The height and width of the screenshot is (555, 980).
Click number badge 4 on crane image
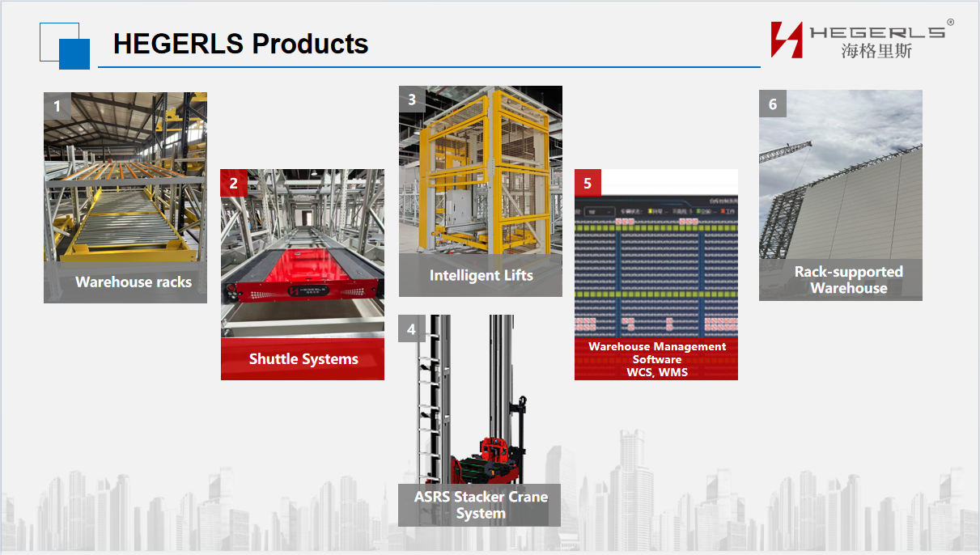click(412, 328)
